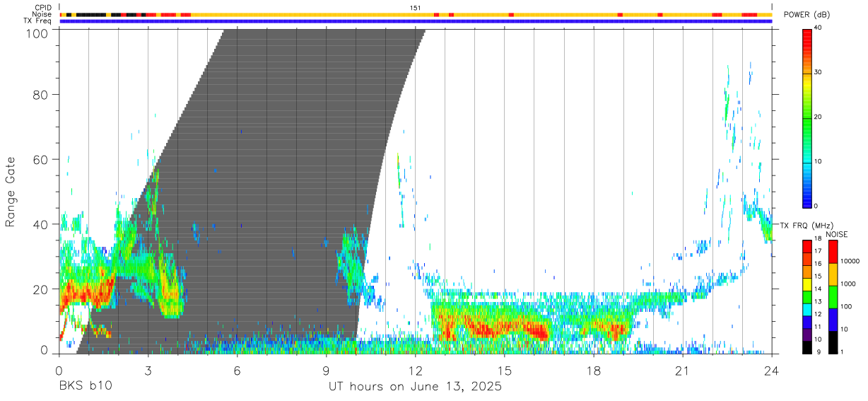
Task: Click the 1 label on the NOISE legend
Action: [x=843, y=351]
